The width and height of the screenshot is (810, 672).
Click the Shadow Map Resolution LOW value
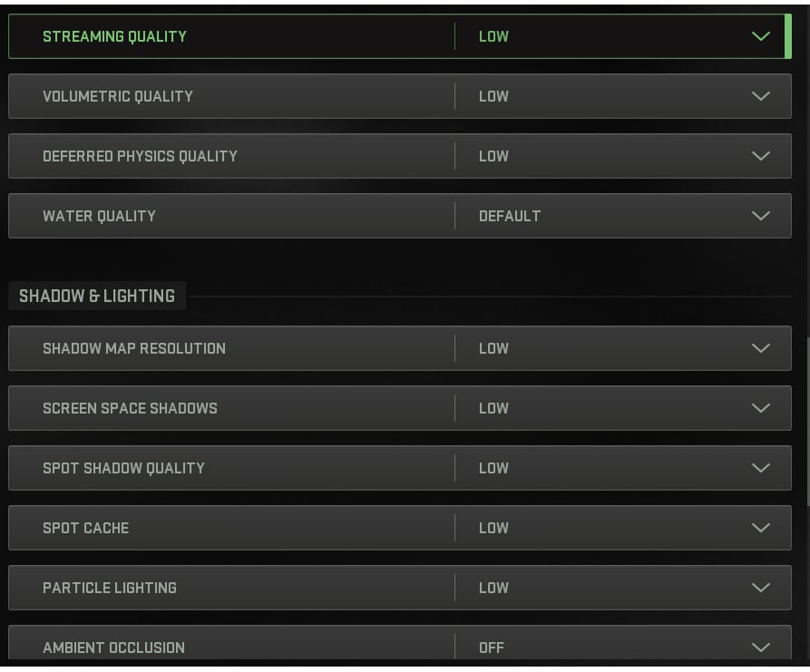point(493,348)
